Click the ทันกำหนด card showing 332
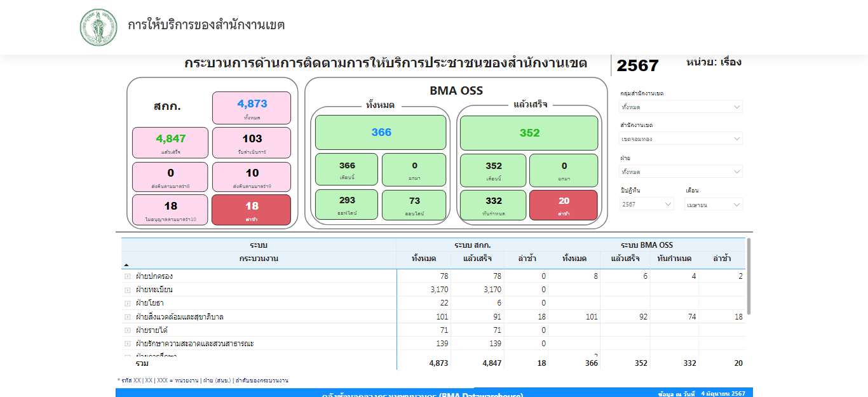The height and width of the screenshot is (397, 868). [x=493, y=205]
